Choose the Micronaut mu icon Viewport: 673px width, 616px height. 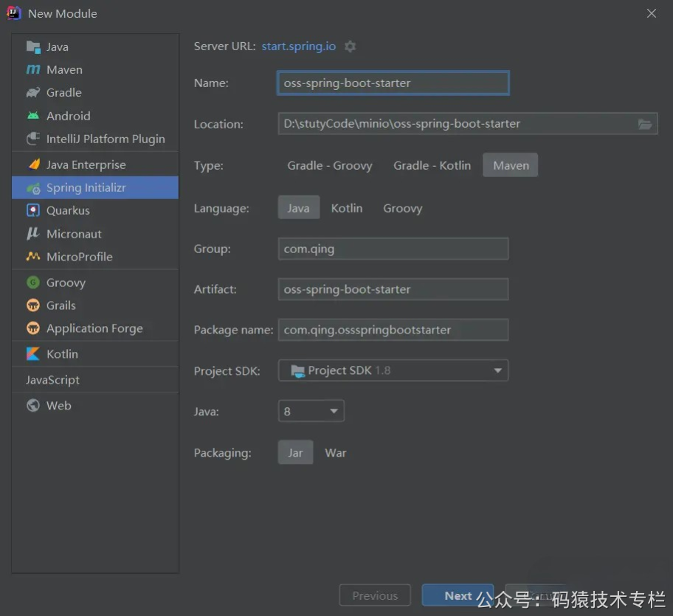pyautogui.click(x=33, y=233)
